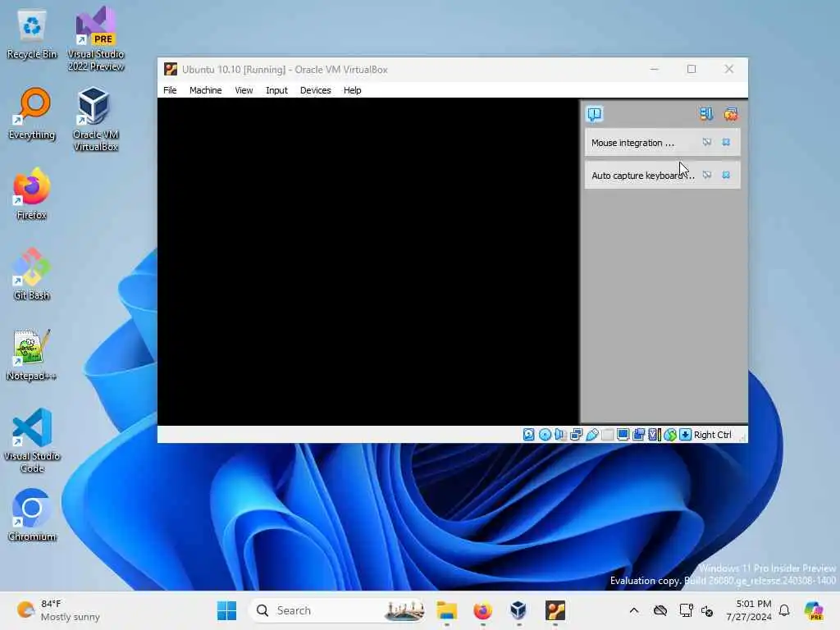840x630 pixels.
Task: Open the clock showing 5:01 PM
Action: [749, 610]
